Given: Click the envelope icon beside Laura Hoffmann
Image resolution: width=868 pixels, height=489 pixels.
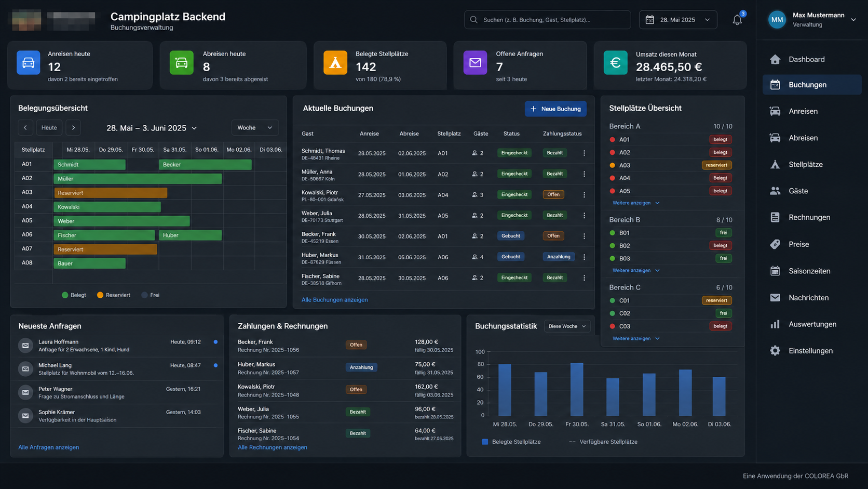Looking at the screenshot, I should point(25,345).
